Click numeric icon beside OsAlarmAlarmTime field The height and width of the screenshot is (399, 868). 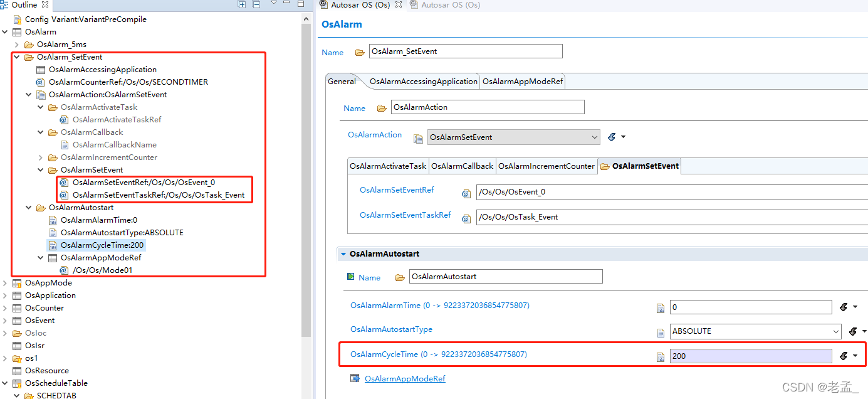660,308
